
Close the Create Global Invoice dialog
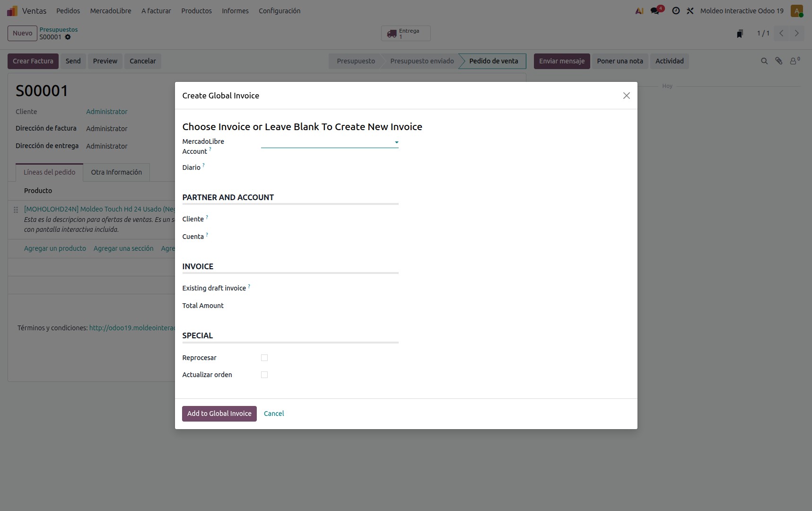pyautogui.click(x=626, y=96)
